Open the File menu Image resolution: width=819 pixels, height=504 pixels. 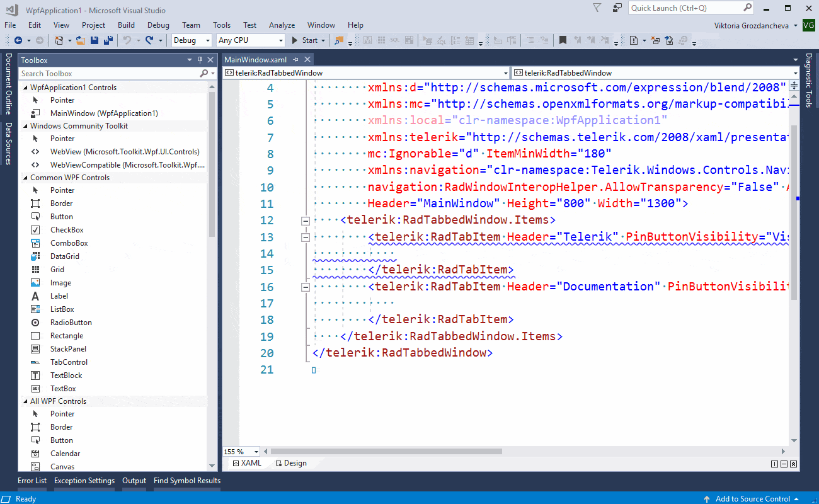coord(10,25)
